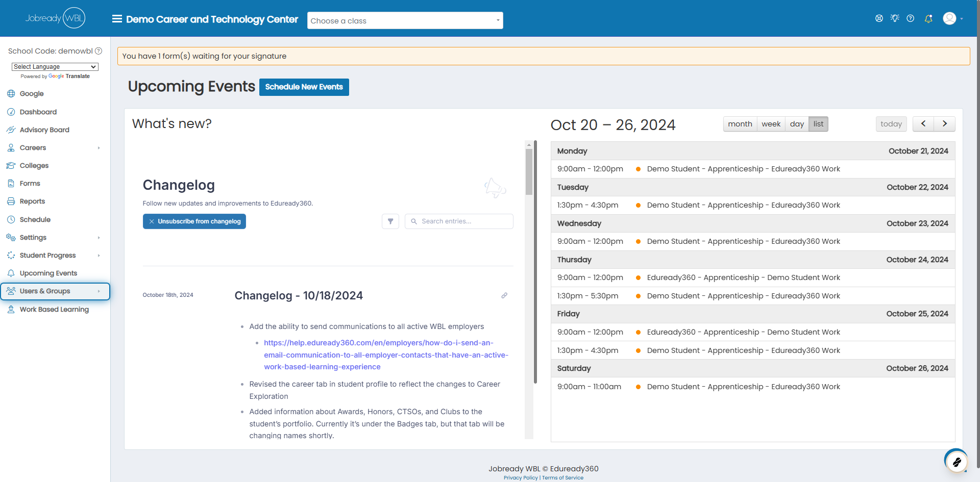Click the Reports printer icon
Viewport: 980px width, 482px height.
pyautogui.click(x=11, y=201)
